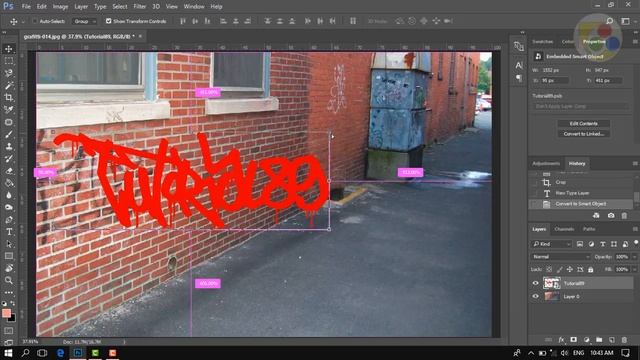Image resolution: width=640 pixels, height=360 pixels.
Task: Select the Zoom magnifier tool
Action: [x=9, y=280]
